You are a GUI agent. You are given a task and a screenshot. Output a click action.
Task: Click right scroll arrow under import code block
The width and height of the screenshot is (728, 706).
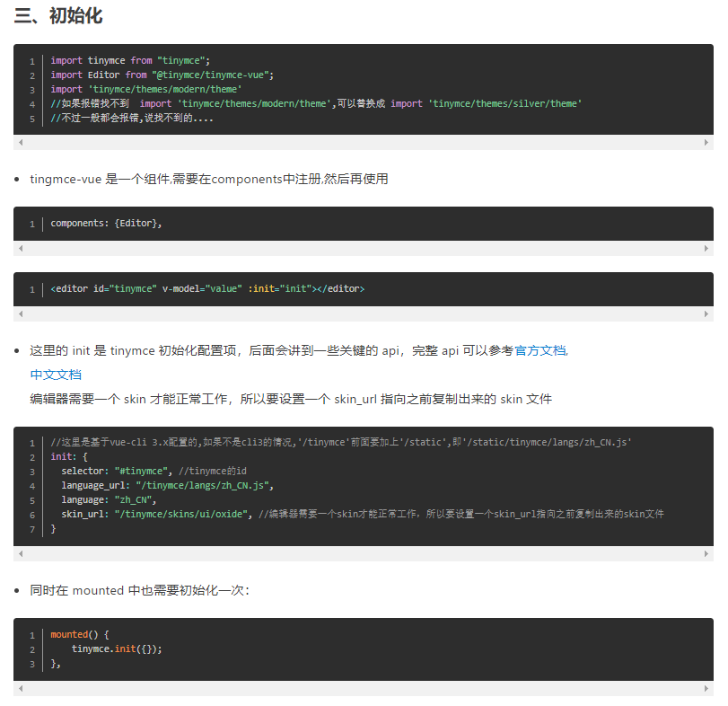(706, 143)
